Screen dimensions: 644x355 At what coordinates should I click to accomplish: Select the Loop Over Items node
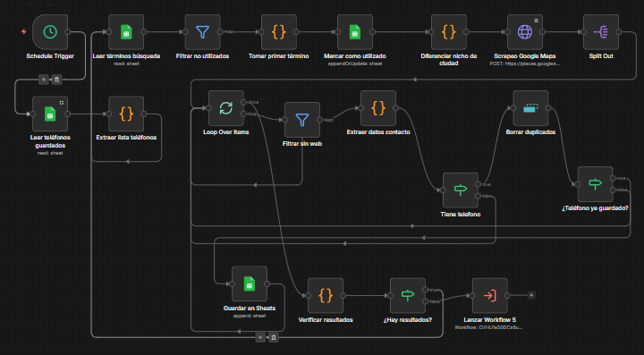click(x=226, y=108)
